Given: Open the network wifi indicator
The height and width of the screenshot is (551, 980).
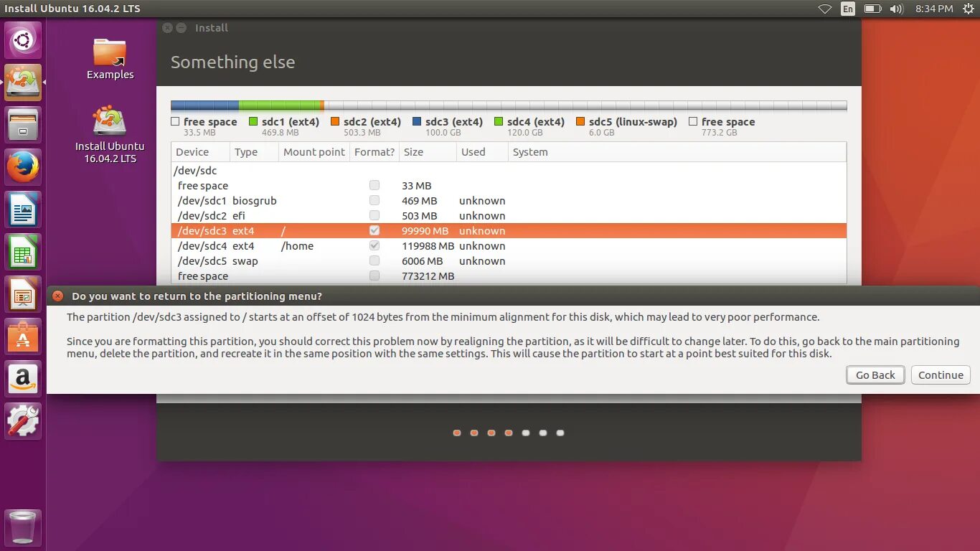Looking at the screenshot, I should tap(825, 9).
